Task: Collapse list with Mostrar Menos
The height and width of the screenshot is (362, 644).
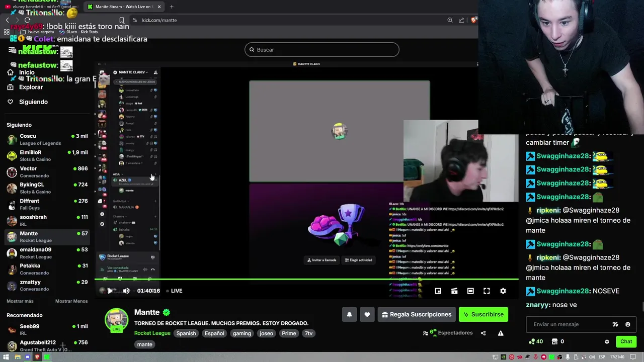Action: [71, 301]
